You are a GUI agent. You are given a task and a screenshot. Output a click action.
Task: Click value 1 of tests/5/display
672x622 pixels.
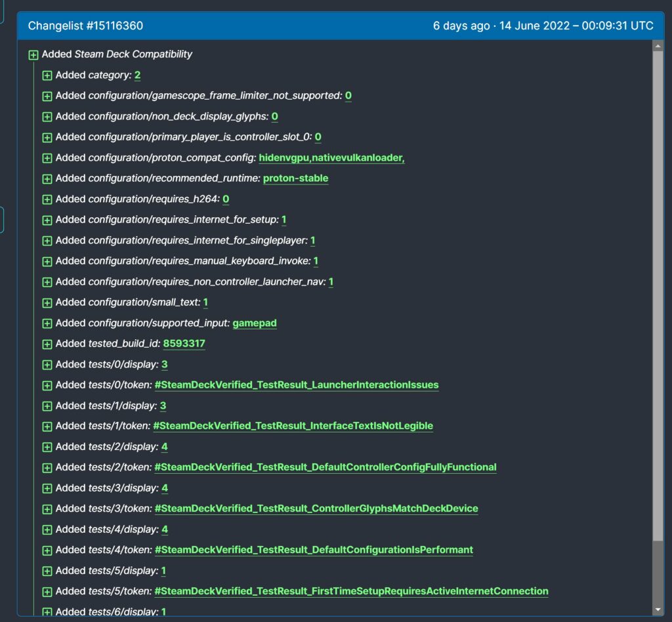163,571
